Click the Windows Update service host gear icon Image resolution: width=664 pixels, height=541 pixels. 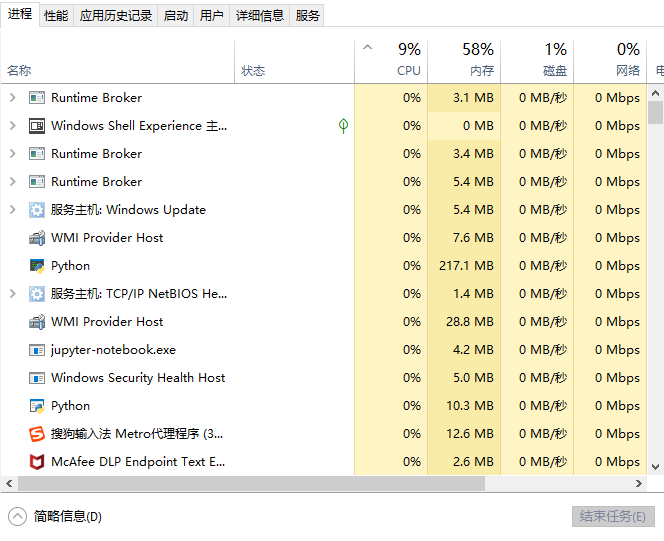[x=37, y=210]
